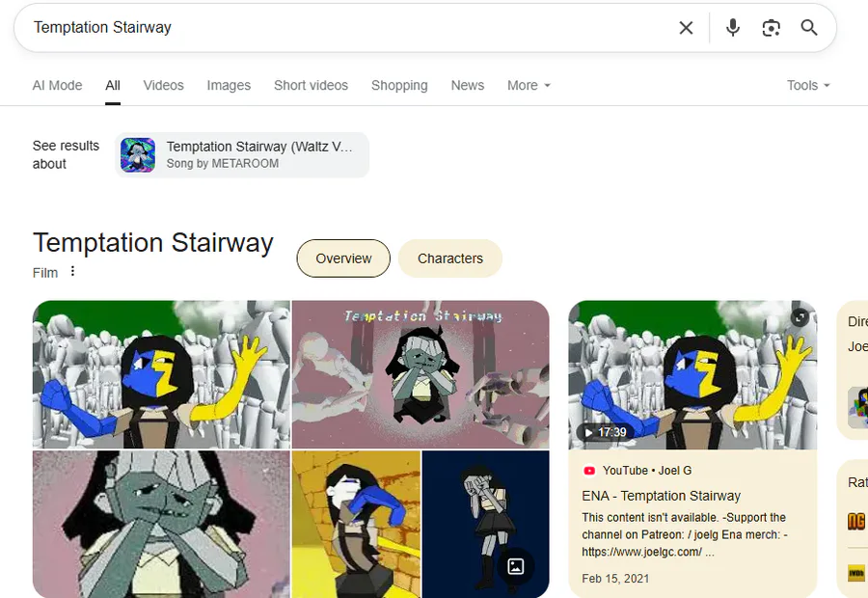Click into the Temptation Stairway search field
The height and width of the screenshot is (598, 868).
pyautogui.click(x=349, y=28)
